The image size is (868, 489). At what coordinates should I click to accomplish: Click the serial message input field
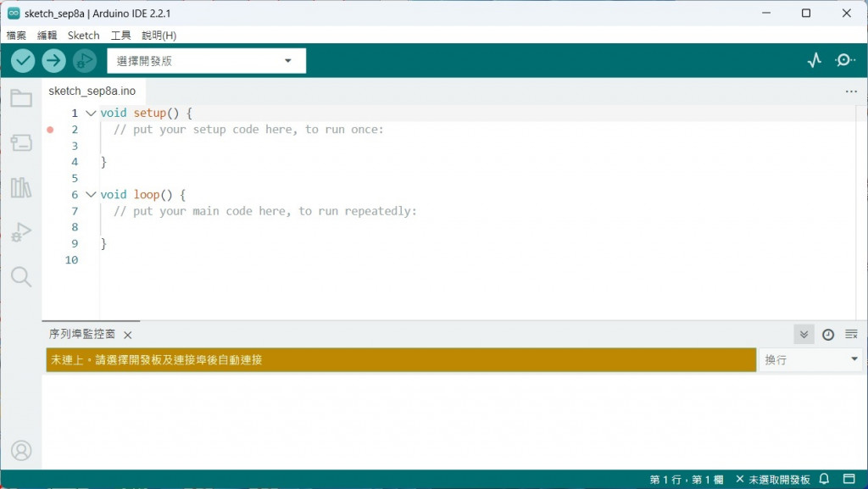coord(401,360)
